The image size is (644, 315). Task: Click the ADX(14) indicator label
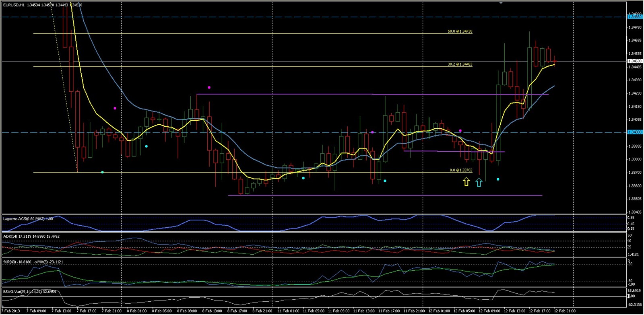(31, 237)
